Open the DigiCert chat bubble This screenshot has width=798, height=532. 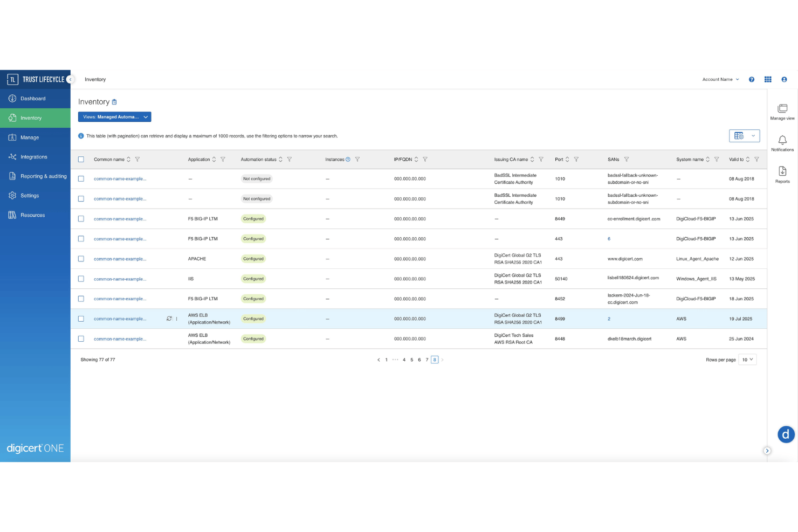tap(786, 434)
